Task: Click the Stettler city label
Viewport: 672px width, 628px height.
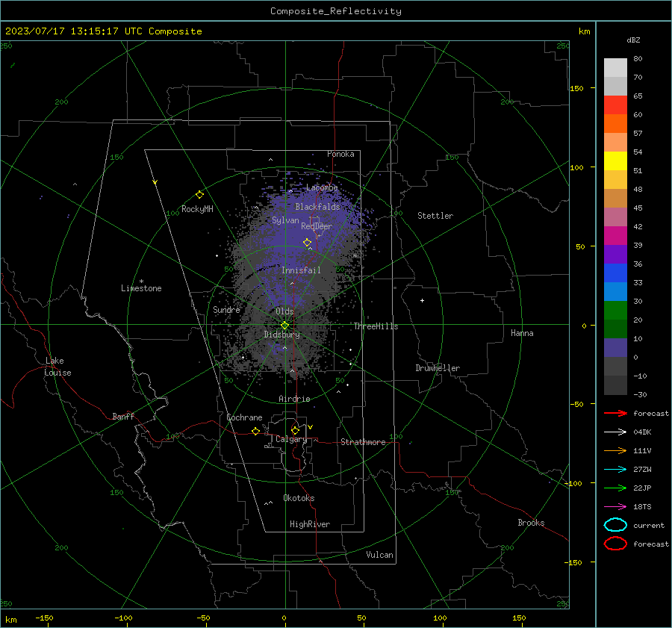Action: 435,216
